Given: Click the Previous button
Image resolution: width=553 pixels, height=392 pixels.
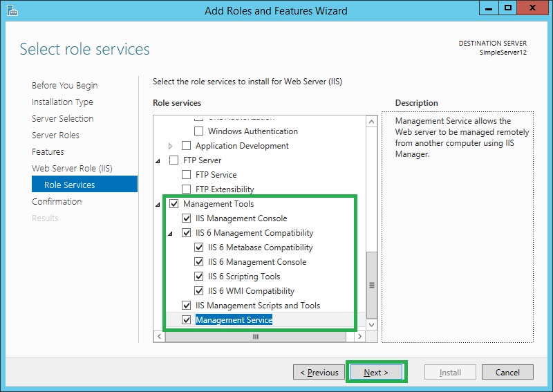Looking at the screenshot, I should click(x=319, y=372).
